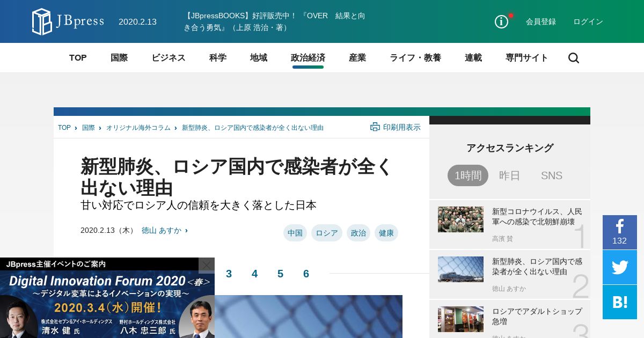This screenshot has width=644, height=338.
Task: Select the 政治 tag
Action: click(x=358, y=233)
